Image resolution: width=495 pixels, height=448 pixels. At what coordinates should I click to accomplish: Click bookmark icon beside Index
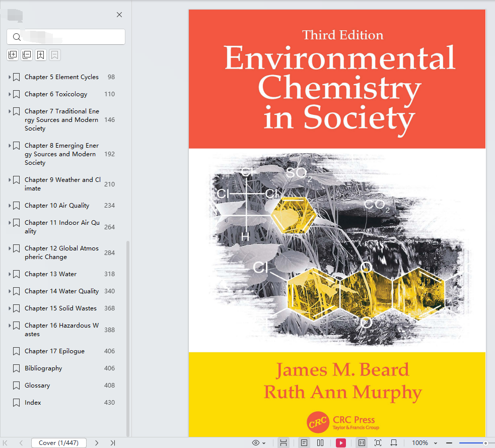pos(16,403)
